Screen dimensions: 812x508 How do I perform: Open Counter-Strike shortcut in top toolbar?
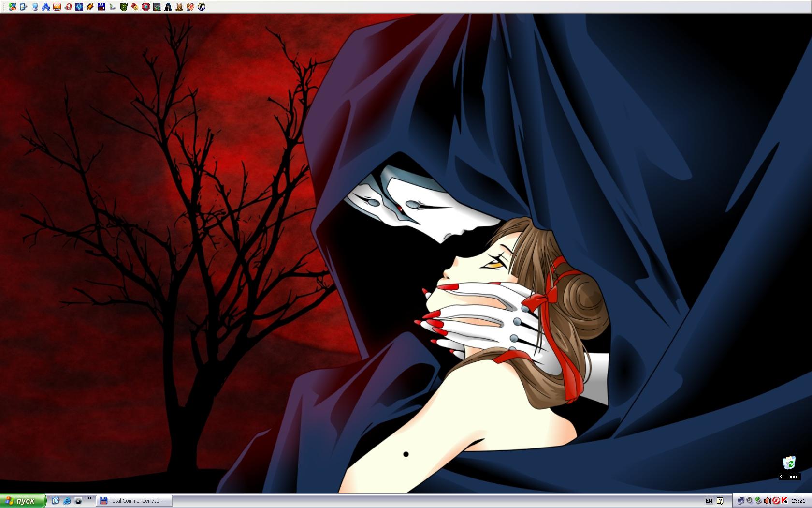pyautogui.click(x=202, y=7)
